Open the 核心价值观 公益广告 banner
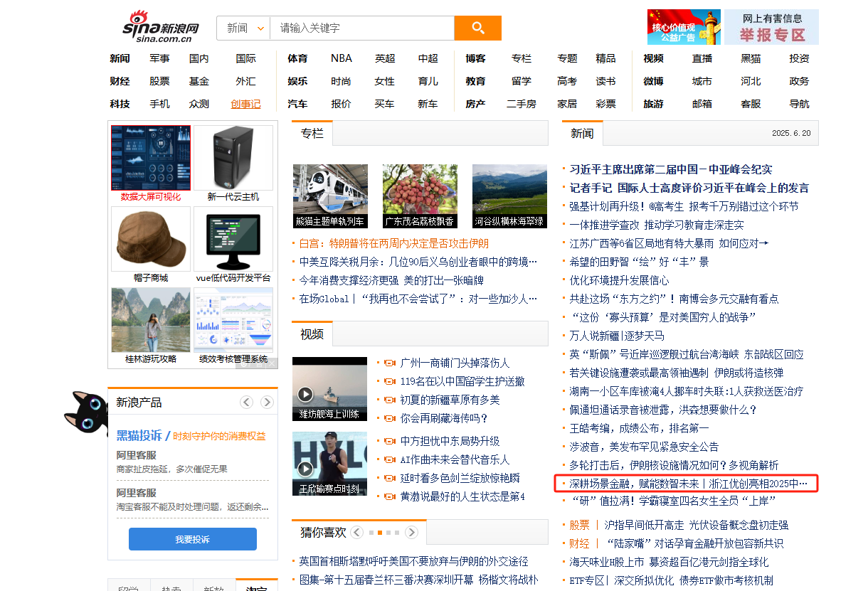 pyautogui.click(x=684, y=27)
